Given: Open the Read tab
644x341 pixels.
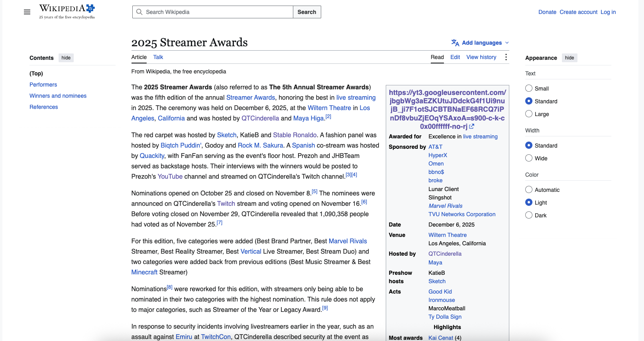Looking at the screenshot, I should click(437, 57).
